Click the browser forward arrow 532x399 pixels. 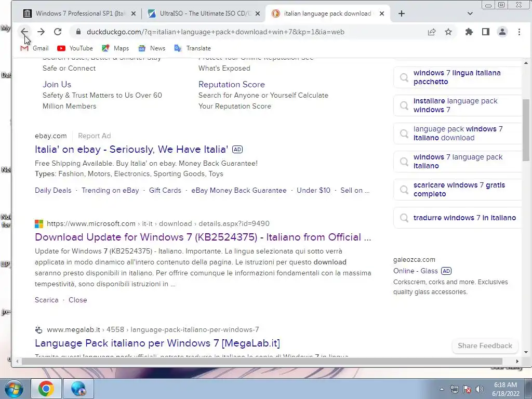[x=41, y=32]
